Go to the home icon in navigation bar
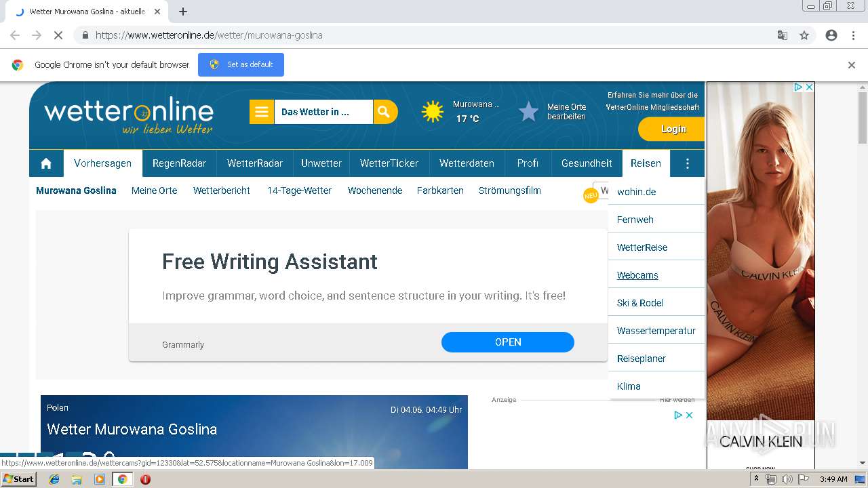868x488 pixels. click(46, 163)
